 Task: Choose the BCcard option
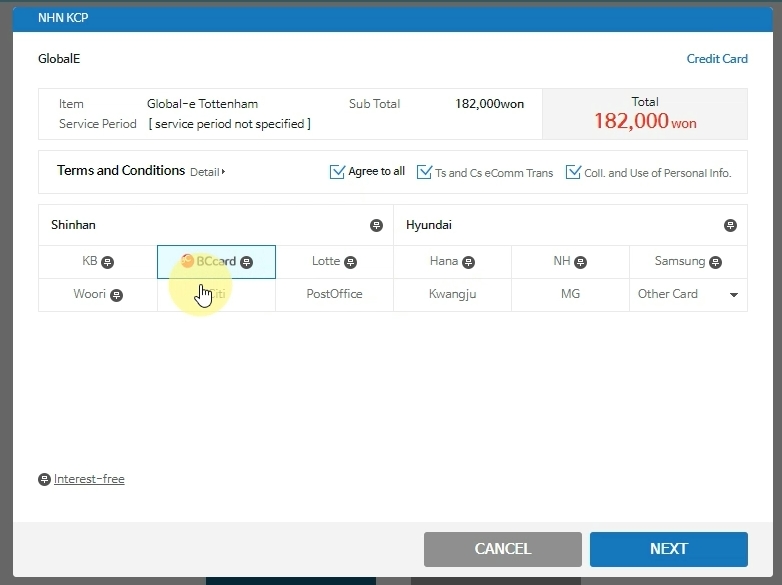(x=216, y=262)
